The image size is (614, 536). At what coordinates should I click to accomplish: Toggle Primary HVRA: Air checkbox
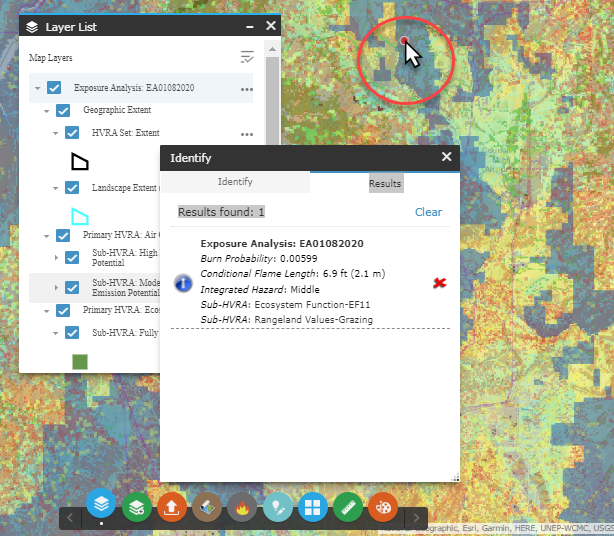pyautogui.click(x=63, y=235)
